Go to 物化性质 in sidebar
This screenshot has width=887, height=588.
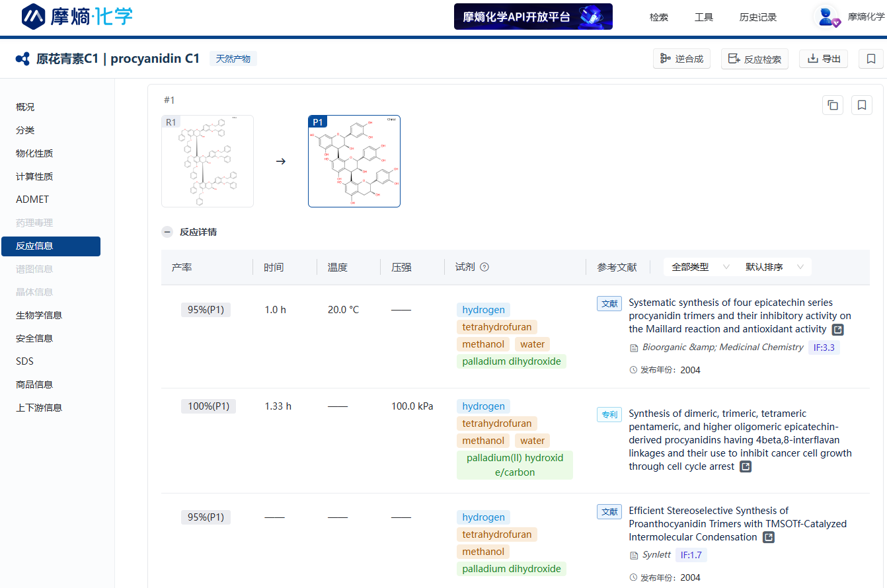[x=34, y=153]
